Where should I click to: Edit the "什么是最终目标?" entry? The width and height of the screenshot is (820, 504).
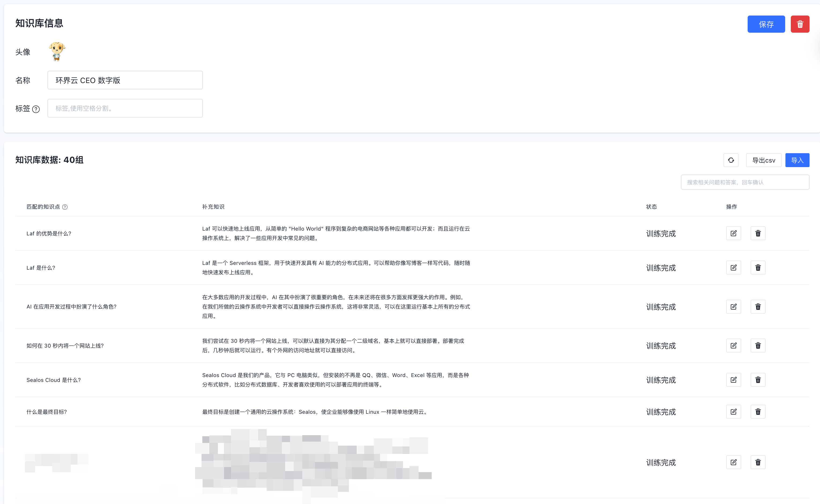(733, 412)
